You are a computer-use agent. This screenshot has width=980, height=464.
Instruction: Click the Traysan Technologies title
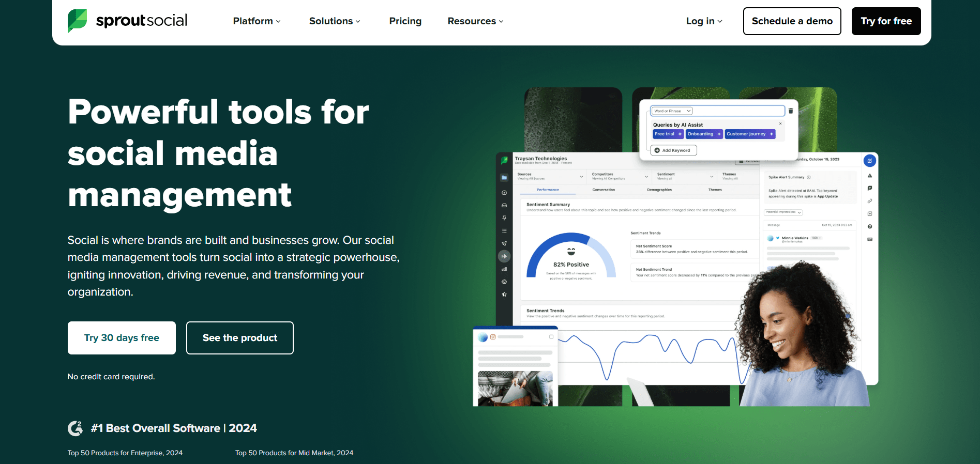coord(541,159)
